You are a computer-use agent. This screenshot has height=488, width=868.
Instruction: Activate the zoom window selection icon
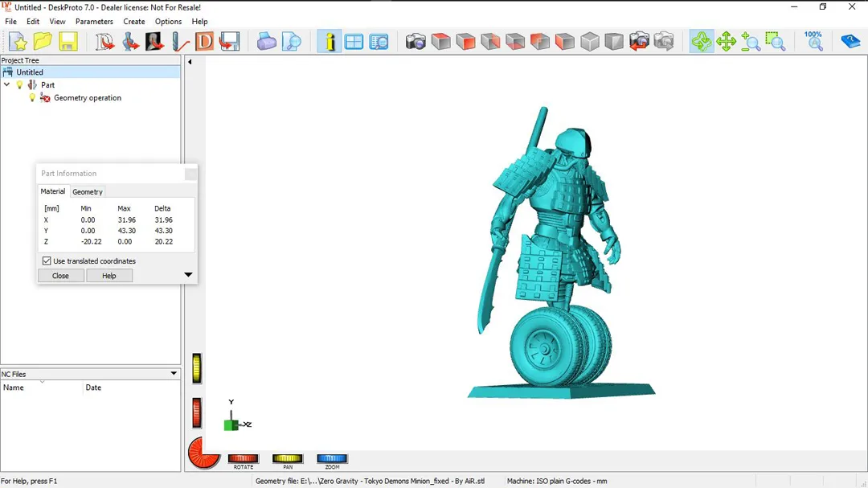coord(776,42)
